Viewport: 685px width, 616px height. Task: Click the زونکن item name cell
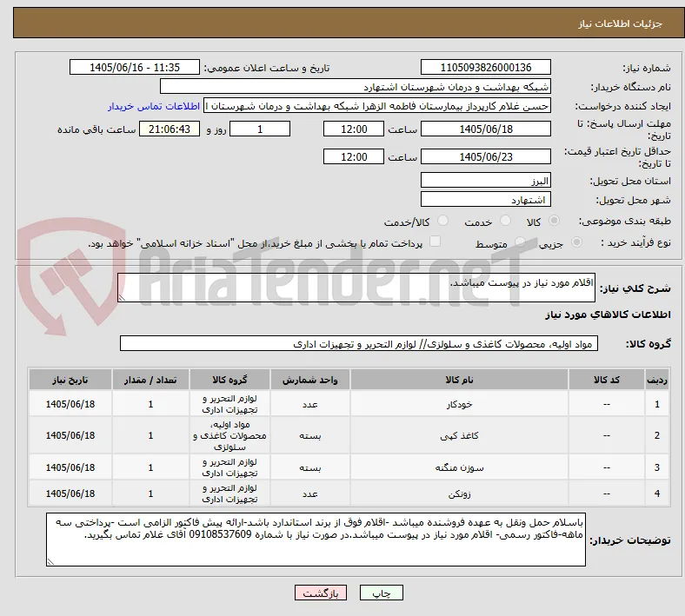(x=459, y=493)
